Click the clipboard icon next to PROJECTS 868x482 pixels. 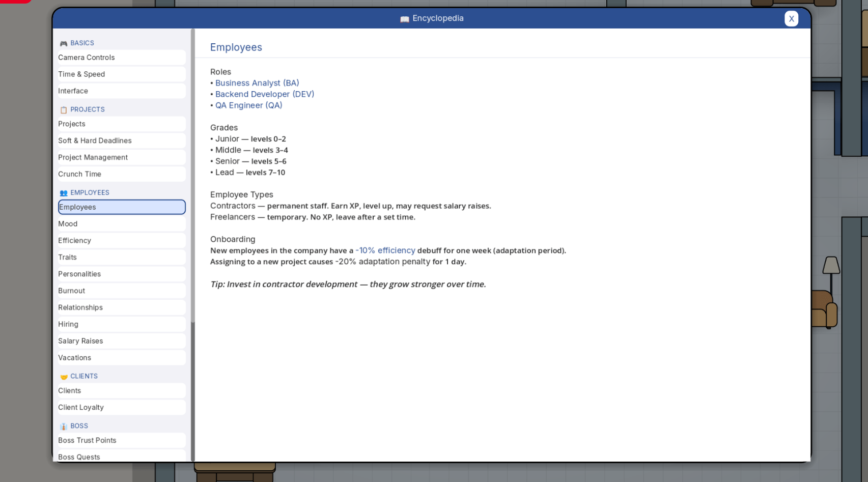pyautogui.click(x=64, y=110)
